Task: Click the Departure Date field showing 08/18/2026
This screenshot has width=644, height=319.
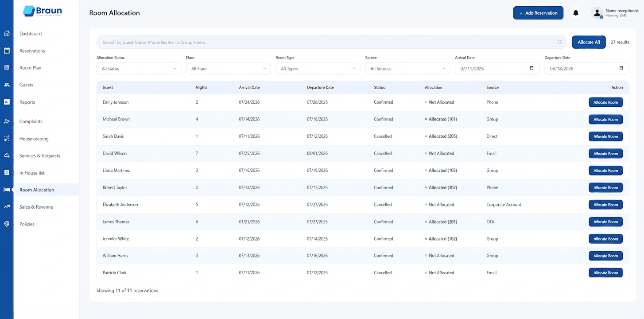Action: 587,69
